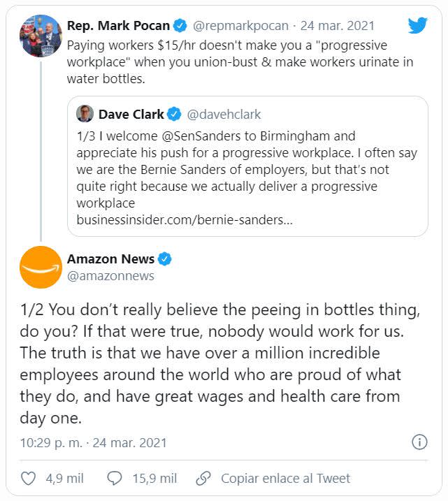The image size is (448, 501).
Task: Click the Twitter bird logo
Action: point(417,26)
